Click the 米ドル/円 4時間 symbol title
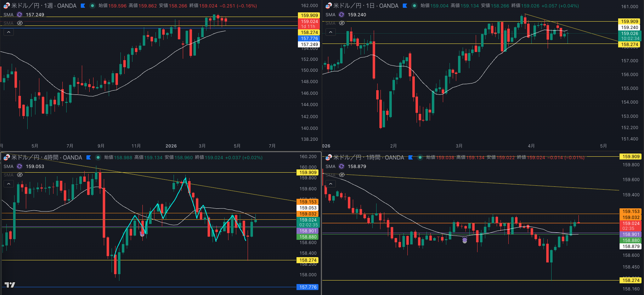 pyautogui.click(x=46, y=157)
